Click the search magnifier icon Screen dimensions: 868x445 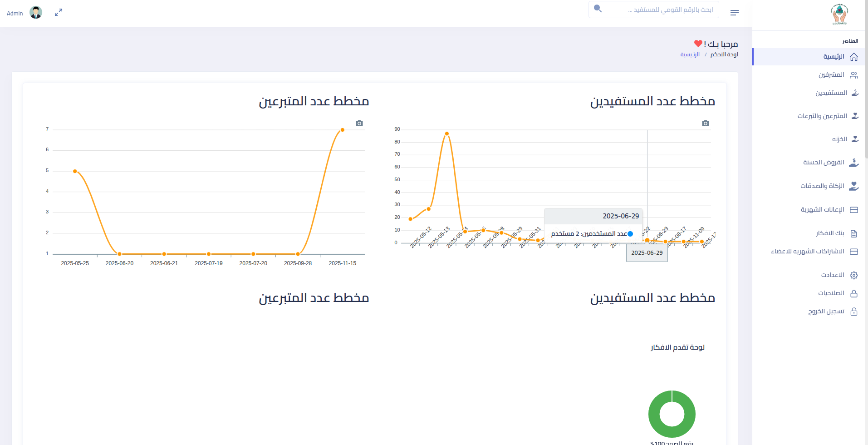tap(598, 9)
